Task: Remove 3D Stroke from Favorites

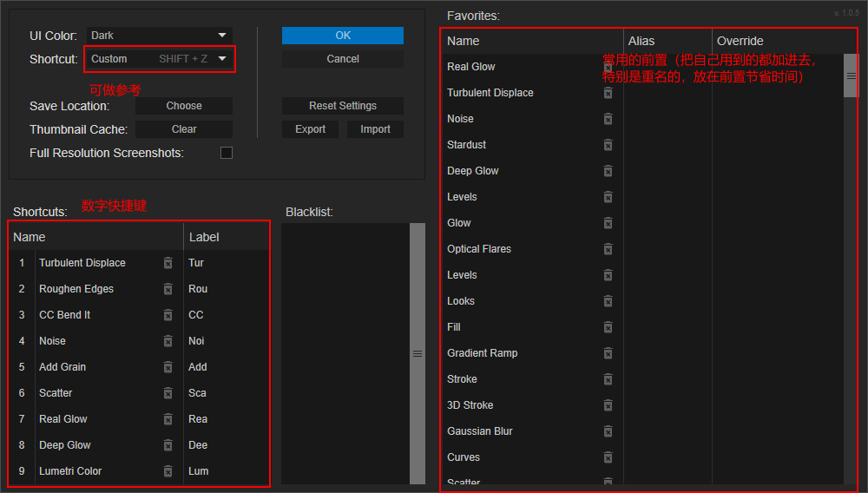Action: 608,405
